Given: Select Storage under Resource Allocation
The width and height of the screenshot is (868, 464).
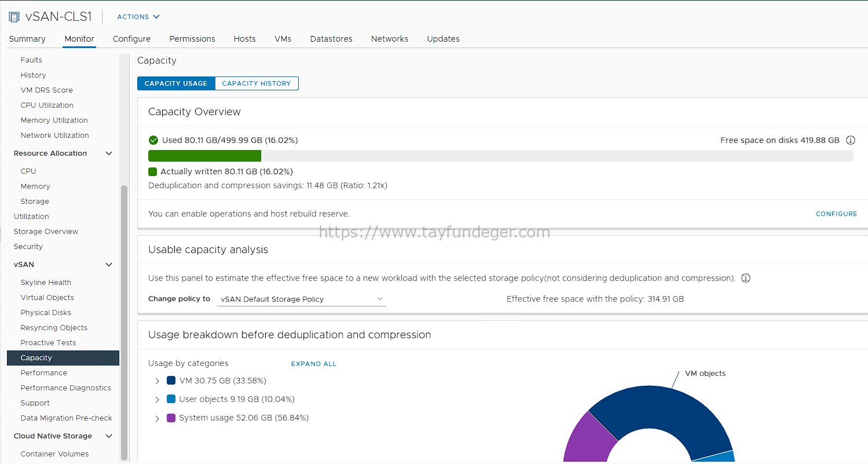Looking at the screenshot, I should 35,201.
